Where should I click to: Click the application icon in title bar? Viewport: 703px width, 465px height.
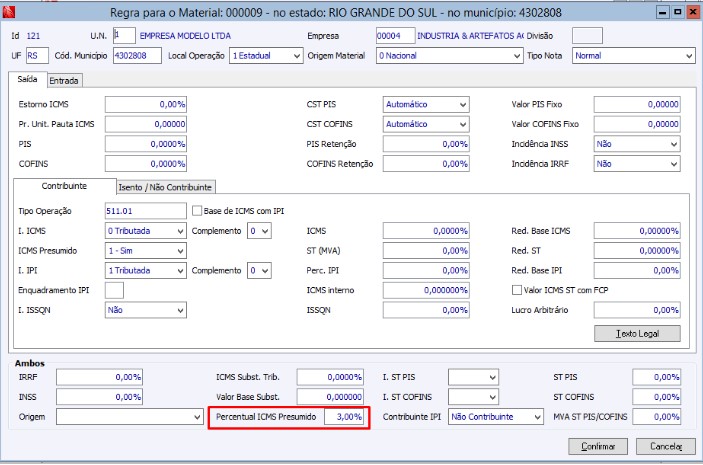(x=11, y=12)
